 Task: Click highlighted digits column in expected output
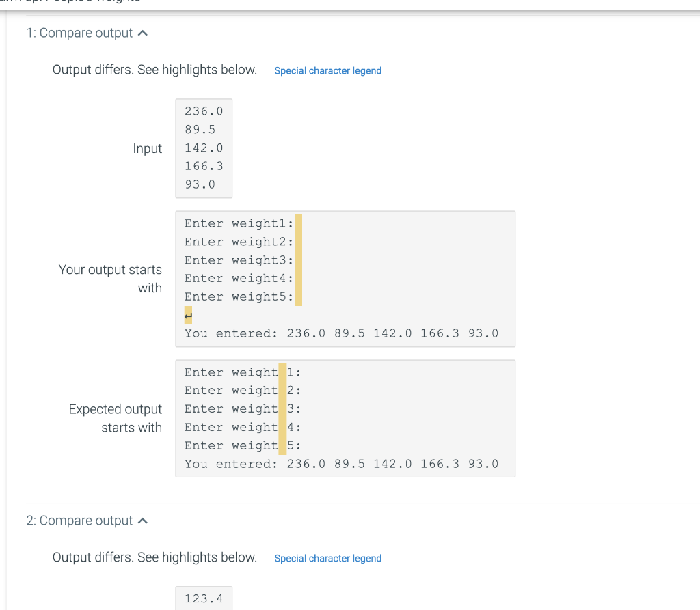pyautogui.click(x=282, y=408)
